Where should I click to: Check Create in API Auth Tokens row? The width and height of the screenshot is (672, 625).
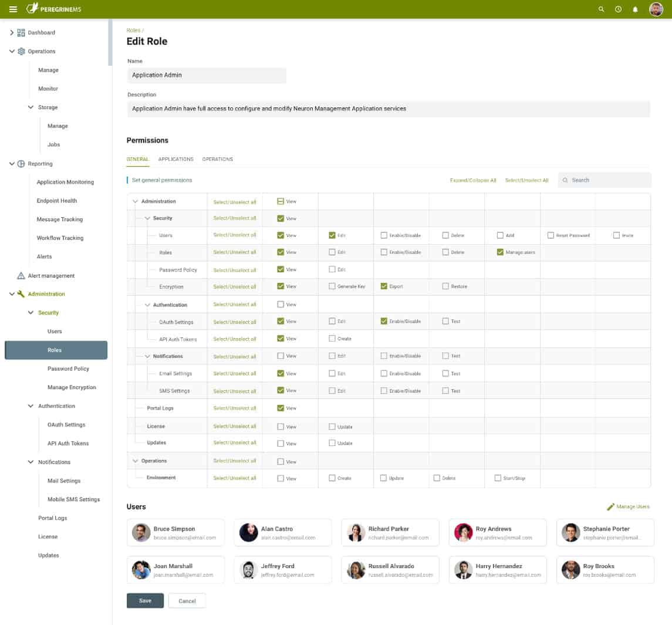click(x=332, y=338)
